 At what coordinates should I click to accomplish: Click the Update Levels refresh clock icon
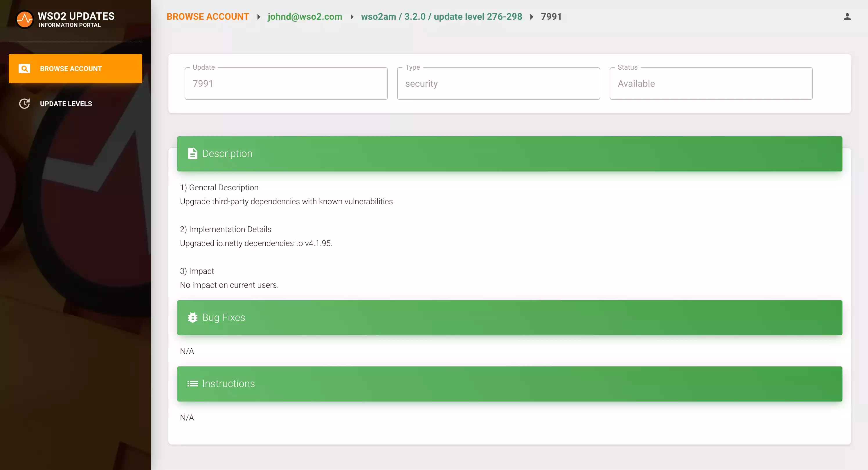pyautogui.click(x=24, y=104)
